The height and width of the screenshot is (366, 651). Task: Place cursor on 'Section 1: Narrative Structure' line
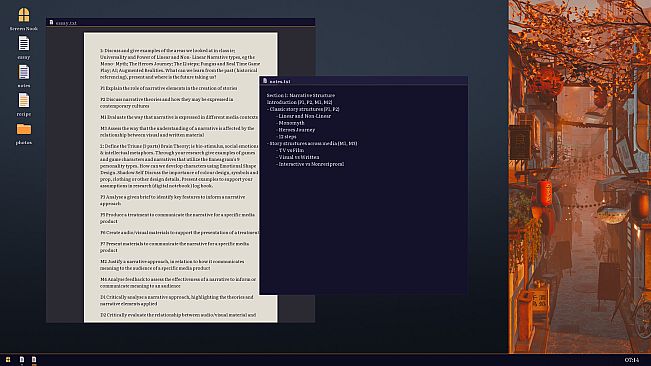(301, 95)
